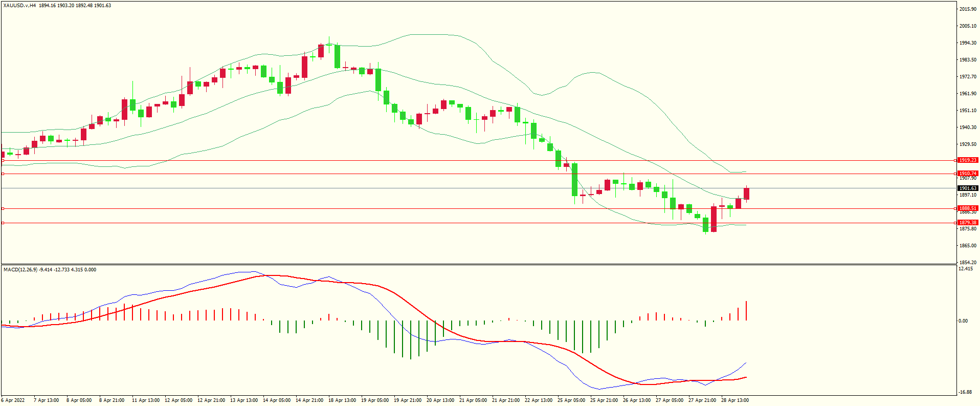The image size is (980, 406).
Task: Click the 18 Apr 13:00 time axis label
Action: tap(342, 400)
